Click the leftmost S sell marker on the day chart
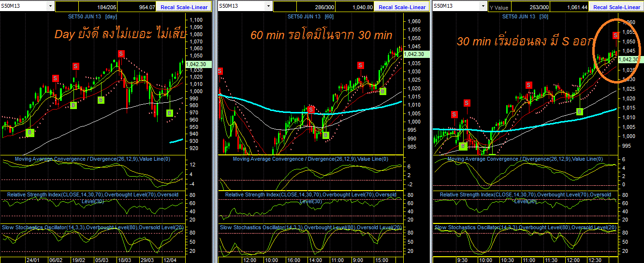 [x=56, y=78]
